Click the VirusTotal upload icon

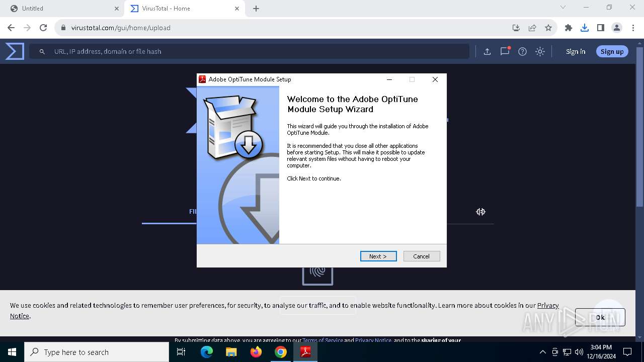pyautogui.click(x=487, y=51)
